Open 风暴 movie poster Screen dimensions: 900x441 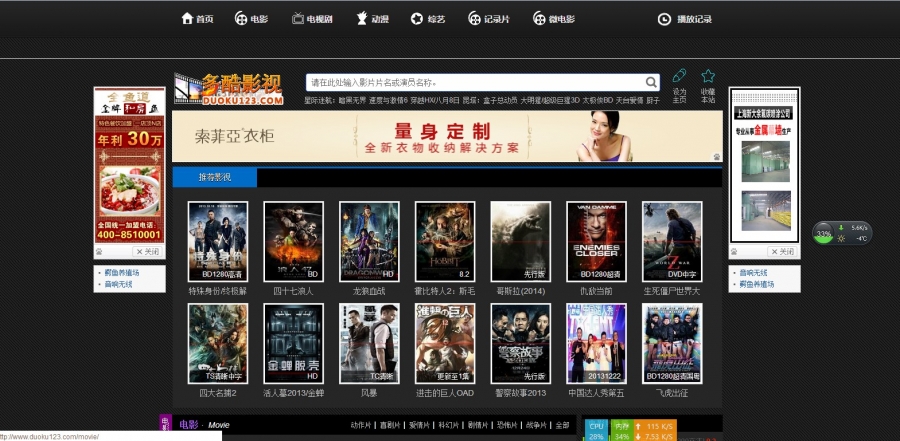pos(369,343)
